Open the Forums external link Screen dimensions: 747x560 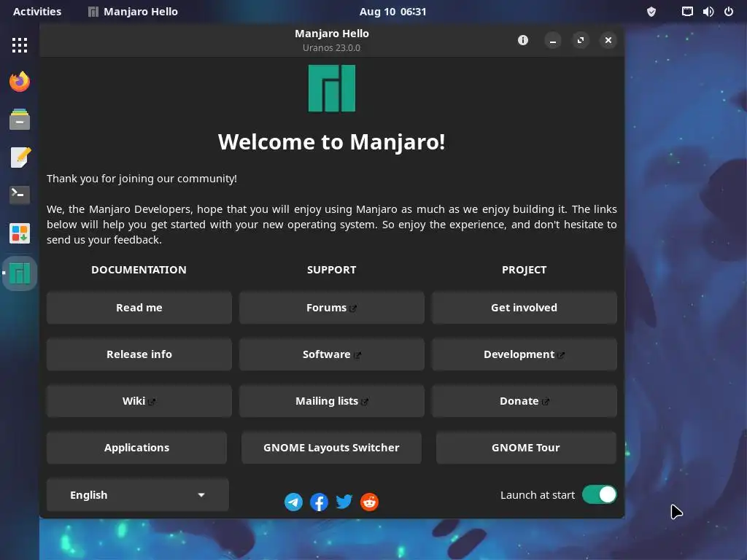(x=332, y=308)
